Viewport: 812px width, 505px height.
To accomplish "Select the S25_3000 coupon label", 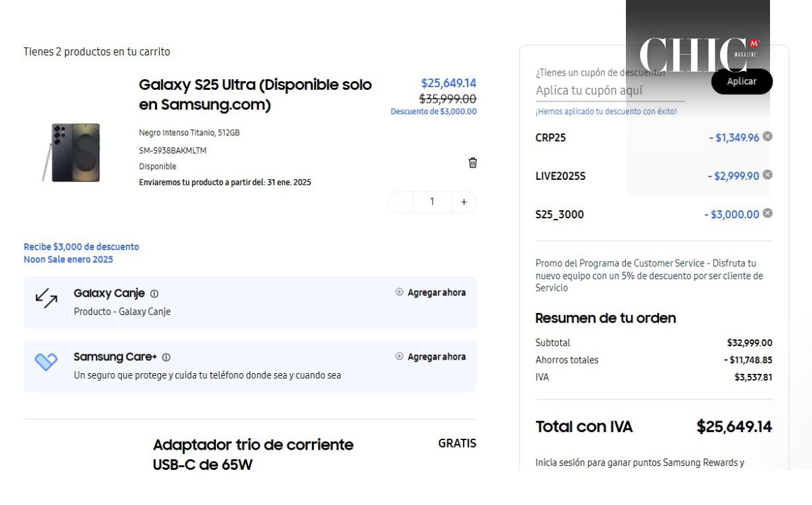I will tap(560, 215).
